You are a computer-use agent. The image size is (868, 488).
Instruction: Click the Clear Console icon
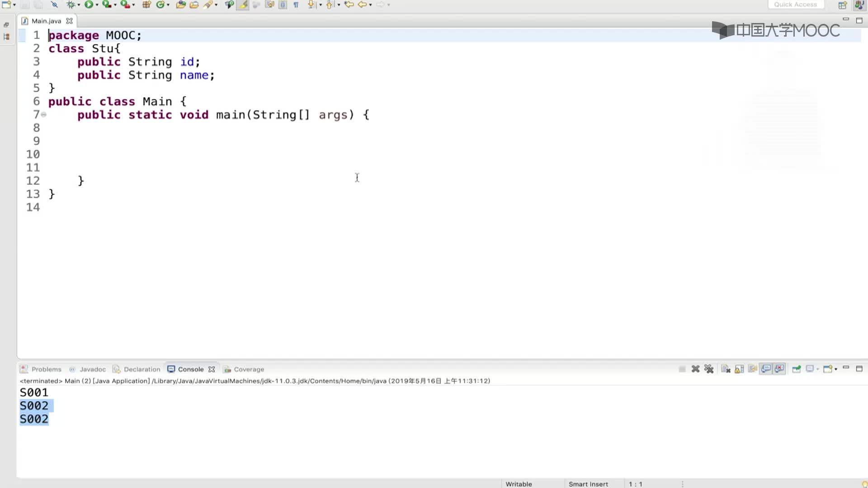coord(726,369)
